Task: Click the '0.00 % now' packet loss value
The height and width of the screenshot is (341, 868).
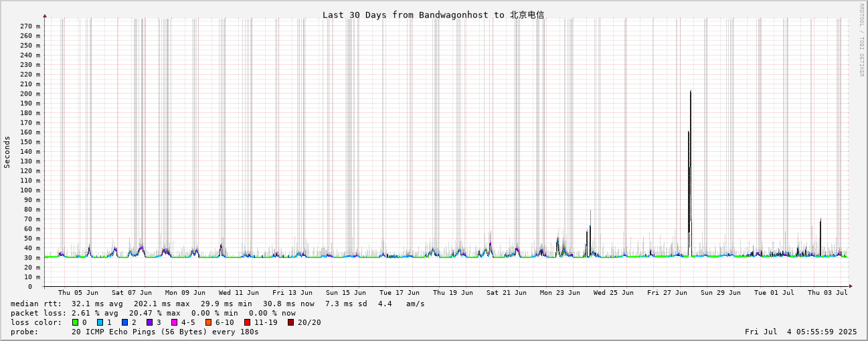Action: pos(272,313)
